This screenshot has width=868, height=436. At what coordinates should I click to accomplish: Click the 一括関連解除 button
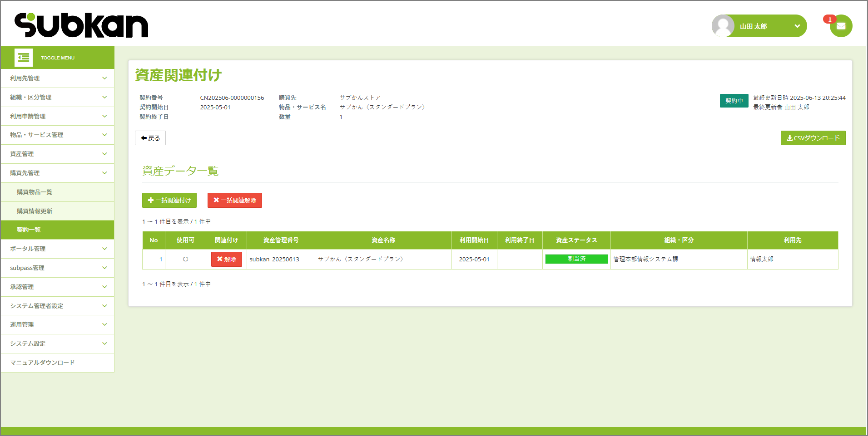(x=234, y=200)
